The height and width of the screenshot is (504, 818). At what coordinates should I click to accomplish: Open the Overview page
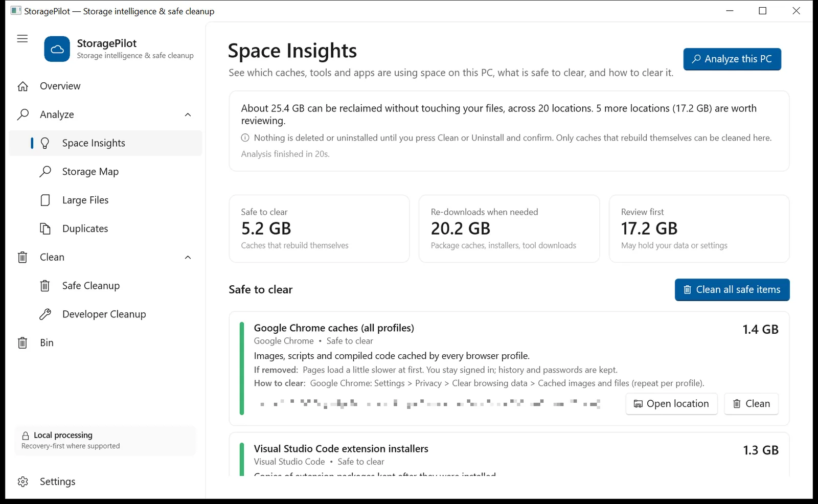[x=105, y=86]
